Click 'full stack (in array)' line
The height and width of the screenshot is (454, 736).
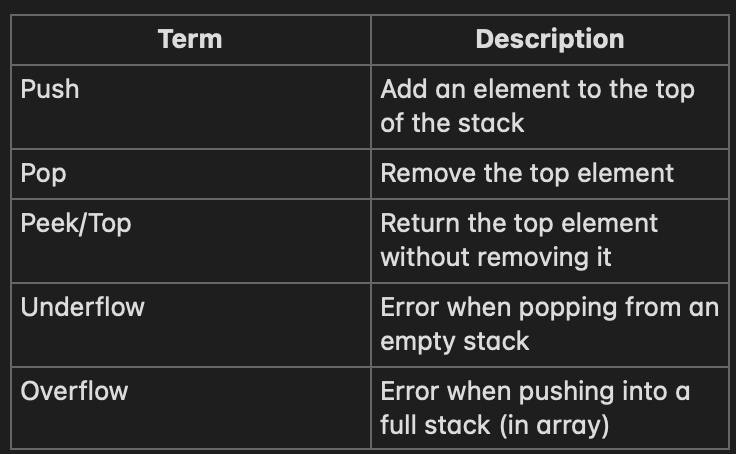(x=495, y=425)
